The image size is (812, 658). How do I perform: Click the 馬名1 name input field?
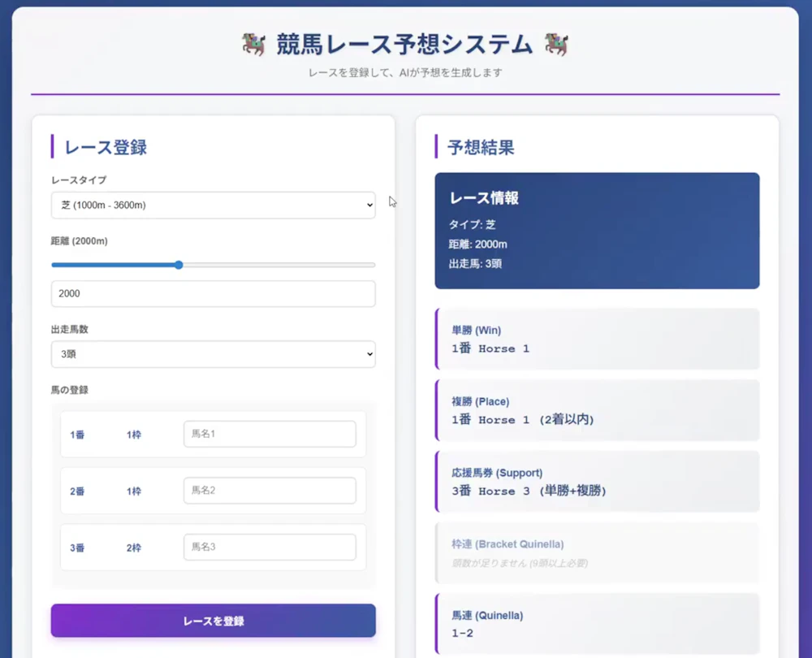(x=270, y=434)
